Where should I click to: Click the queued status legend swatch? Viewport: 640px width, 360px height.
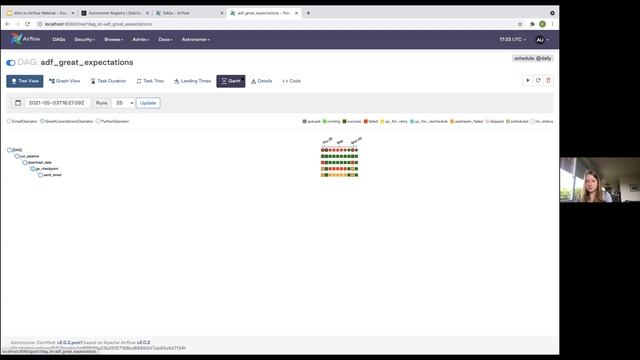[304, 121]
